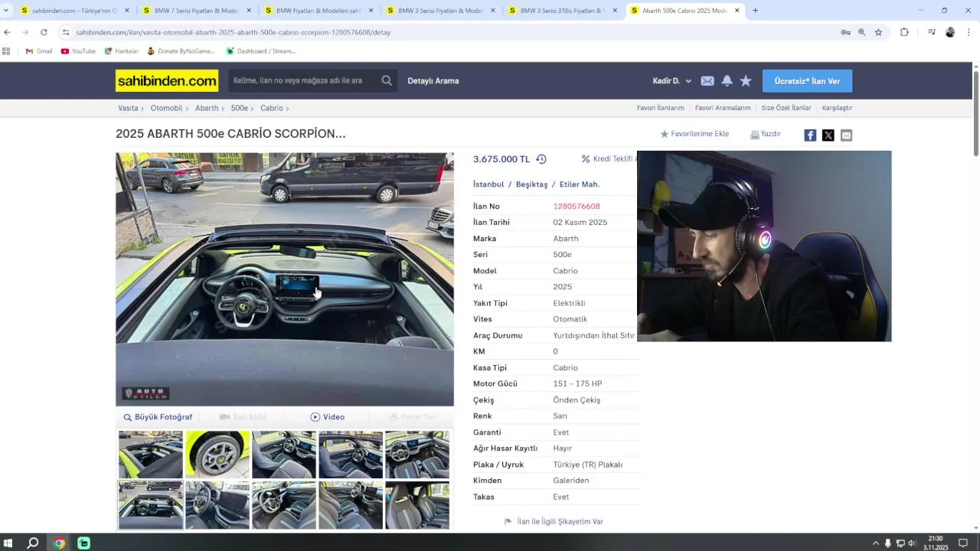
Task: Share listing on Facebook
Action: [810, 135]
